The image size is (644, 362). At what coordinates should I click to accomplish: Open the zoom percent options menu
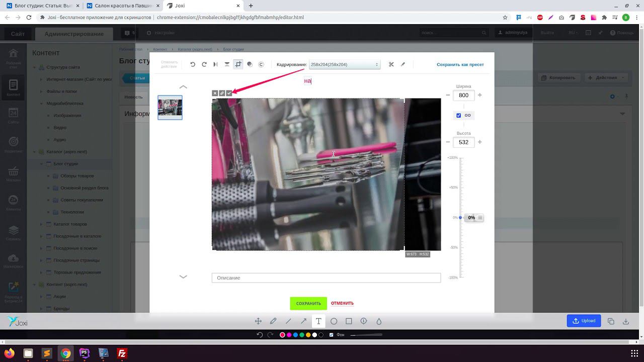pyautogui.click(x=480, y=218)
